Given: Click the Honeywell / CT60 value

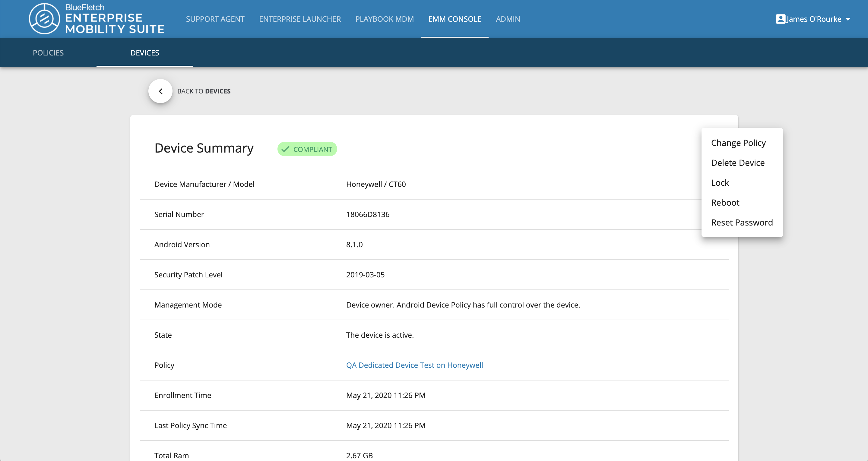Looking at the screenshot, I should [376, 184].
